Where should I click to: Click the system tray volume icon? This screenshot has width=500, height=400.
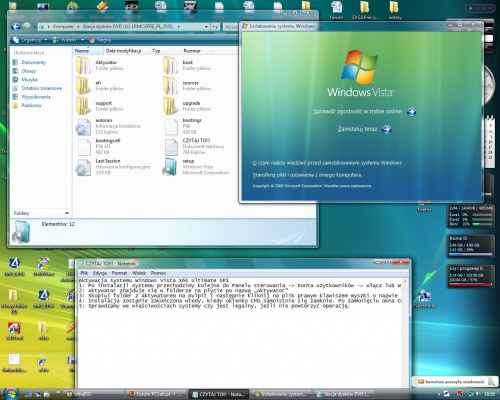point(477,394)
